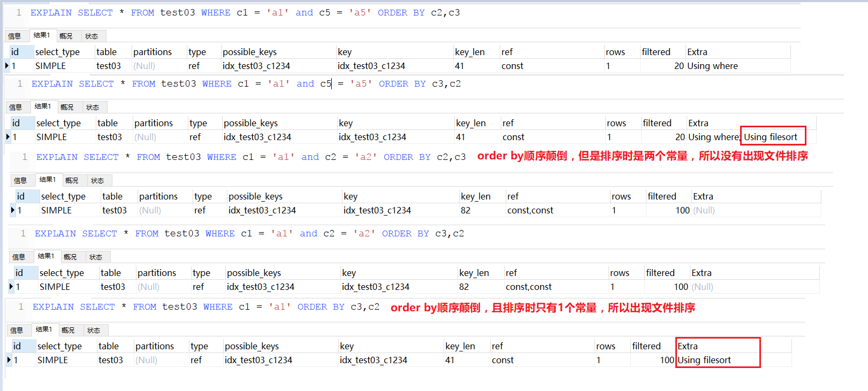Click filtered header in third result grid
Viewport: 868px width, 391px height.
pos(668,196)
